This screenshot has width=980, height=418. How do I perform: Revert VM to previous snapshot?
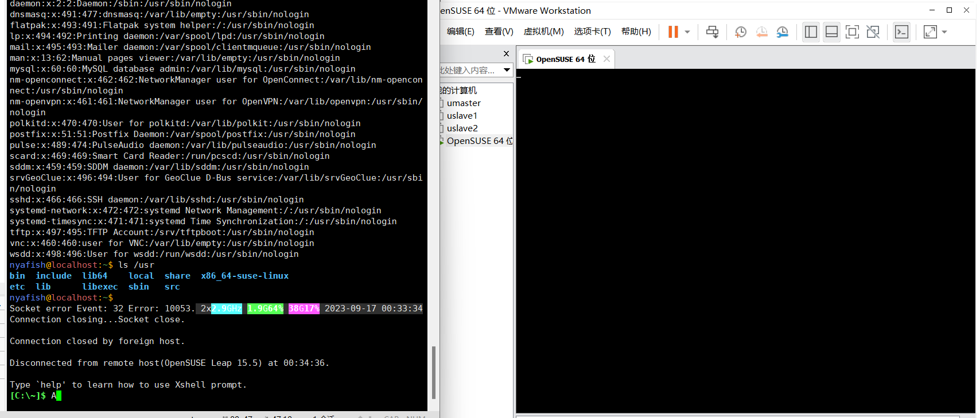[761, 32]
